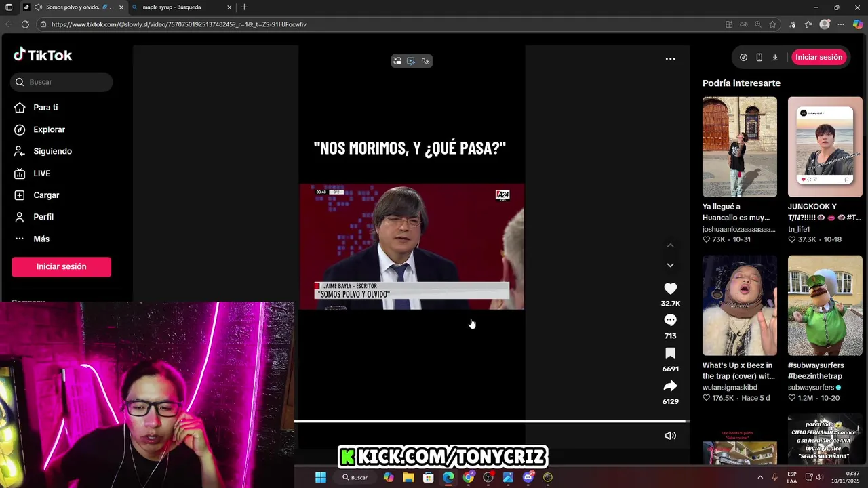Open the browser Settings and more menu
This screenshot has width=868, height=488.
pyautogui.click(x=841, y=24)
